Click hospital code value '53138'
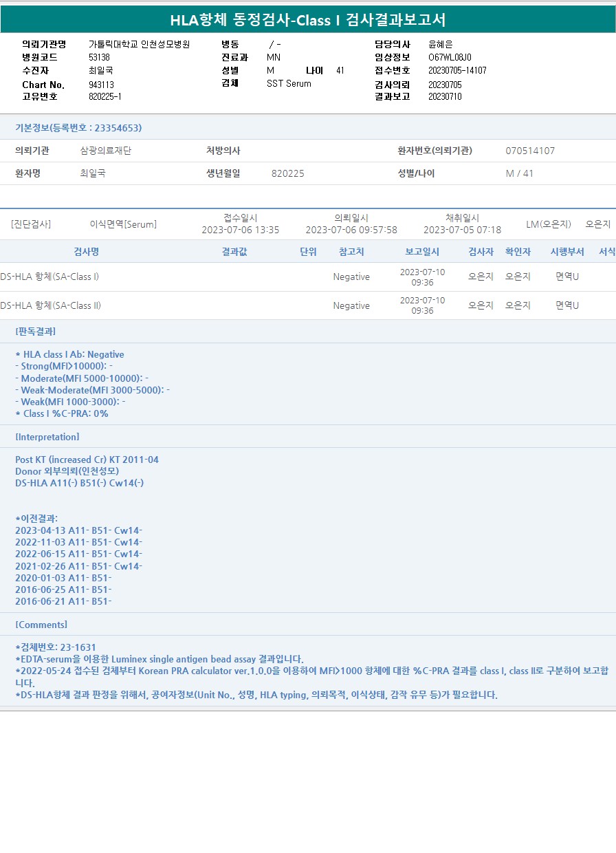The width and height of the screenshot is (616, 853). (x=99, y=57)
